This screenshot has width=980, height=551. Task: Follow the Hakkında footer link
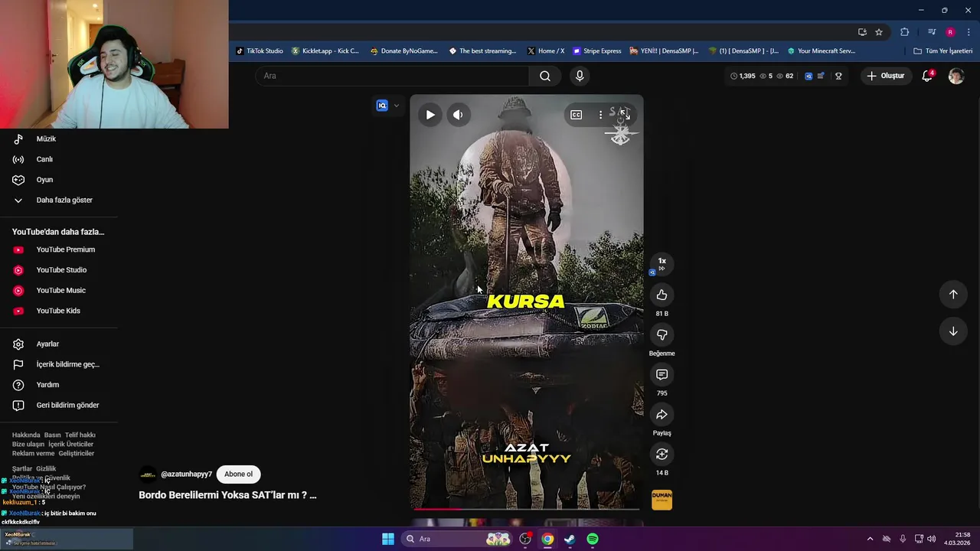(26, 435)
